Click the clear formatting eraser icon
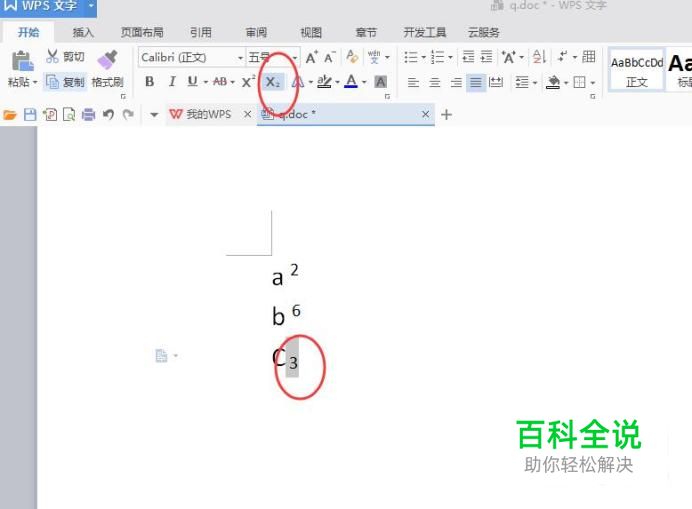Screen dimensions: 692x509 352,57
